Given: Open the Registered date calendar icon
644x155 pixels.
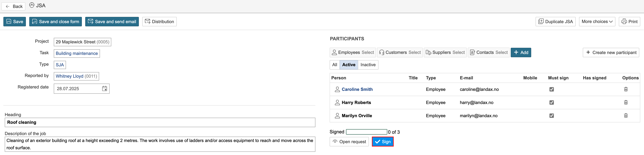Looking at the screenshot, I should [105, 89].
